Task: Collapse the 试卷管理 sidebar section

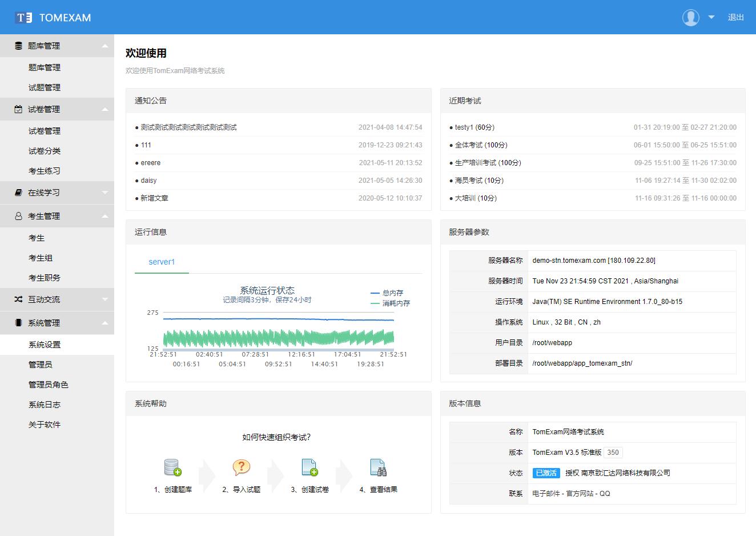Action: [104, 109]
